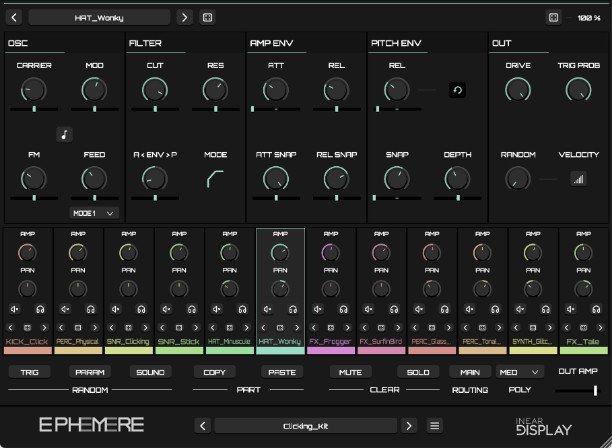Click the salmon color strip under KICK_Click
Screen dimensions: 612x448
tap(28, 350)
